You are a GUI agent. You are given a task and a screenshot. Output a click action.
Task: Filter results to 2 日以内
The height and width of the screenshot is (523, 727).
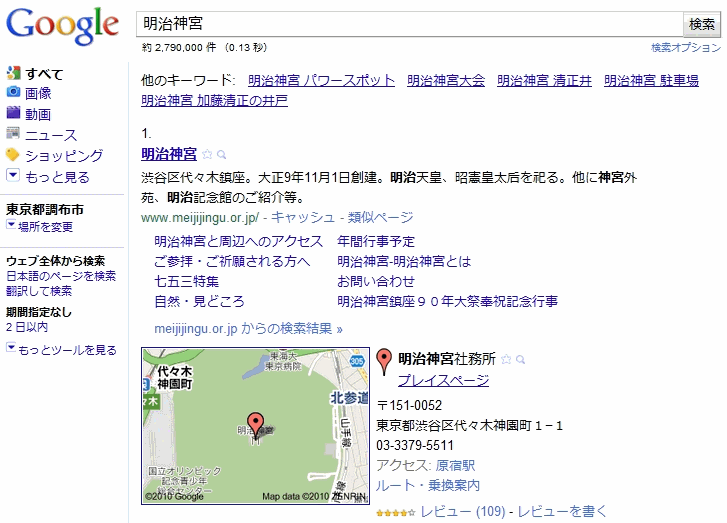[26, 327]
